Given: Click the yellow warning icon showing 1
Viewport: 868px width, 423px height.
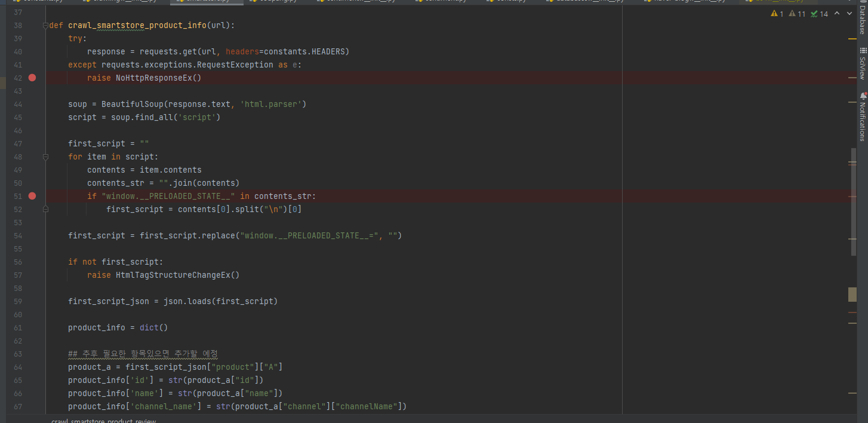Looking at the screenshot, I should click(777, 14).
